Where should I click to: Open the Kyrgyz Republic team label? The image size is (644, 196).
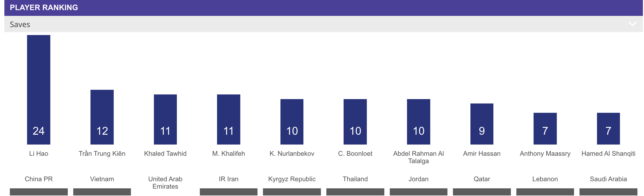292,179
